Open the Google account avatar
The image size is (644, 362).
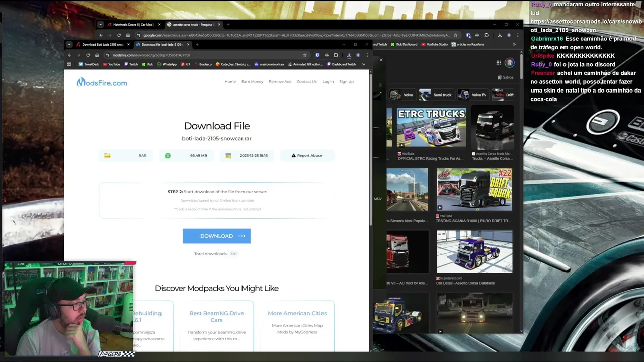510,63
